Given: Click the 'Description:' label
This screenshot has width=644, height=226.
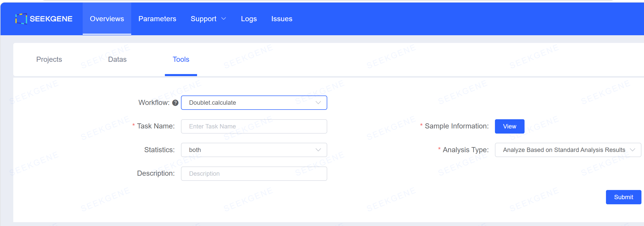Looking at the screenshot, I should (156, 173).
